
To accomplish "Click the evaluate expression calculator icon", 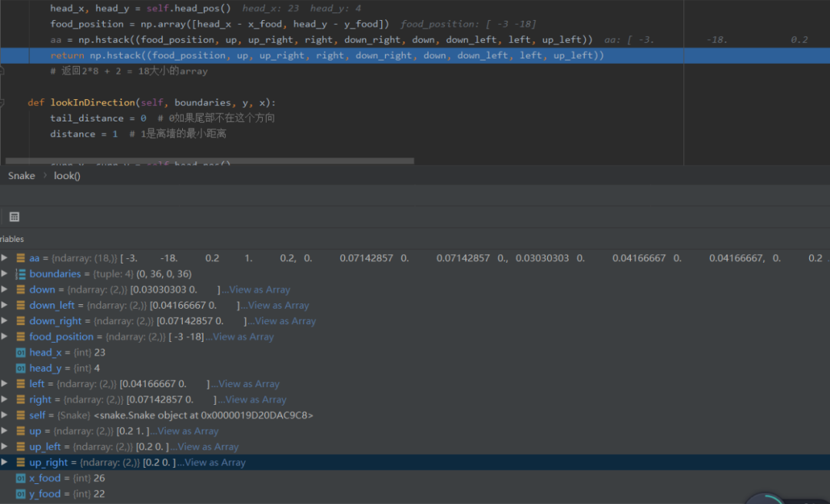I will [15, 217].
